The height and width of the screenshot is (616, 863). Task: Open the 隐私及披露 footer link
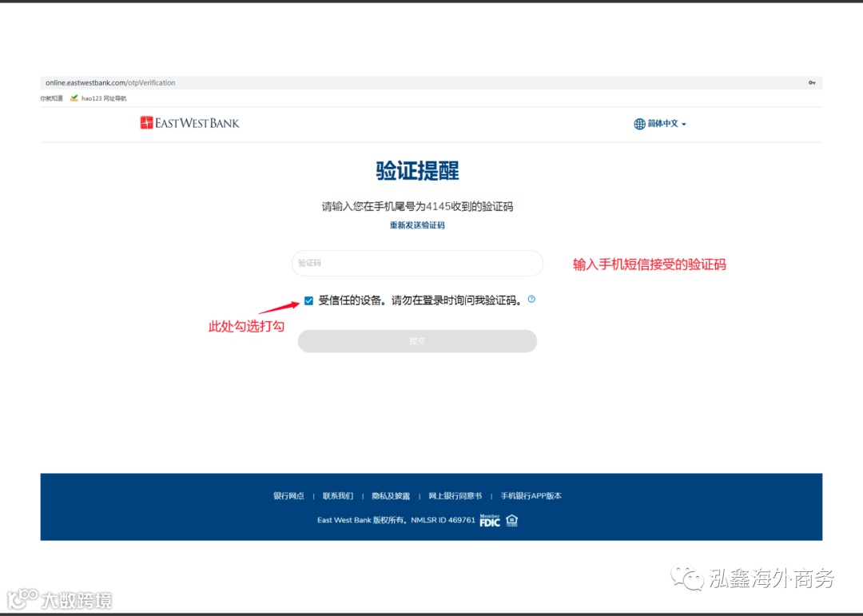pyautogui.click(x=391, y=496)
